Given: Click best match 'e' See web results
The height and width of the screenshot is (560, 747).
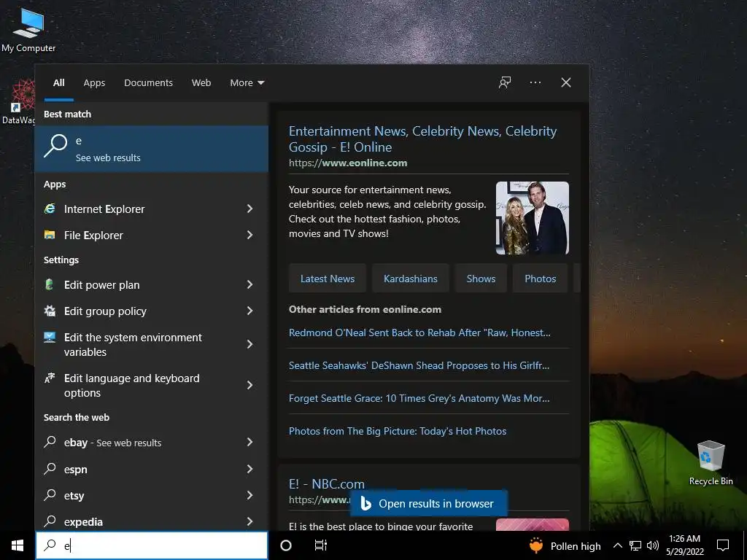Looking at the screenshot, I should (x=152, y=149).
